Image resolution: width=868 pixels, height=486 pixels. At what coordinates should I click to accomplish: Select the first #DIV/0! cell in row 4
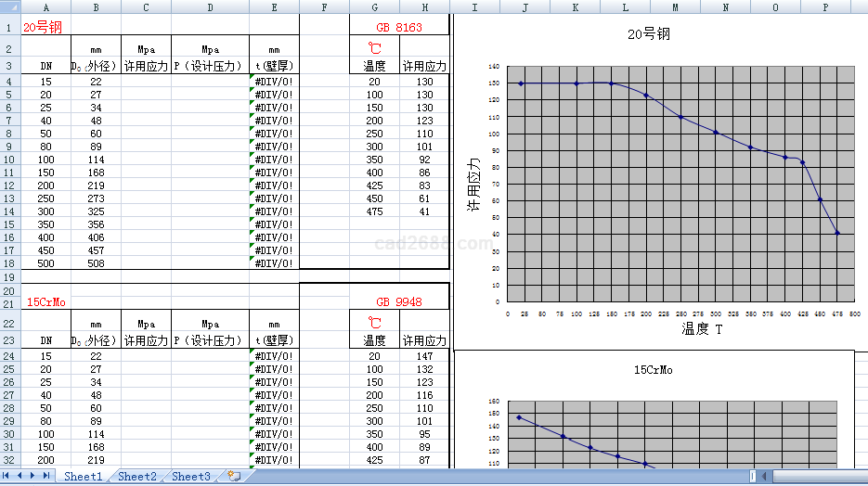click(x=274, y=82)
